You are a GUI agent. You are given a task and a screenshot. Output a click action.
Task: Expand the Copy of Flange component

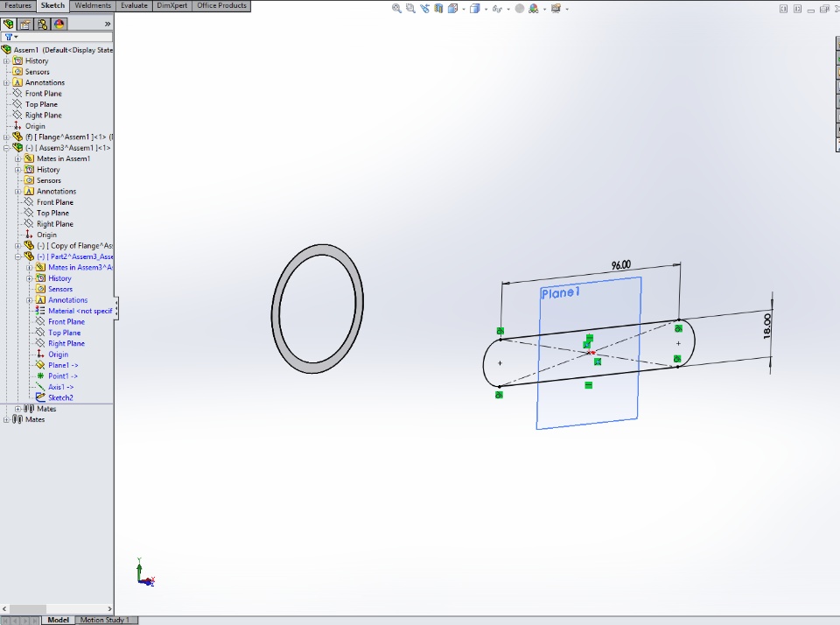click(18, 246)
